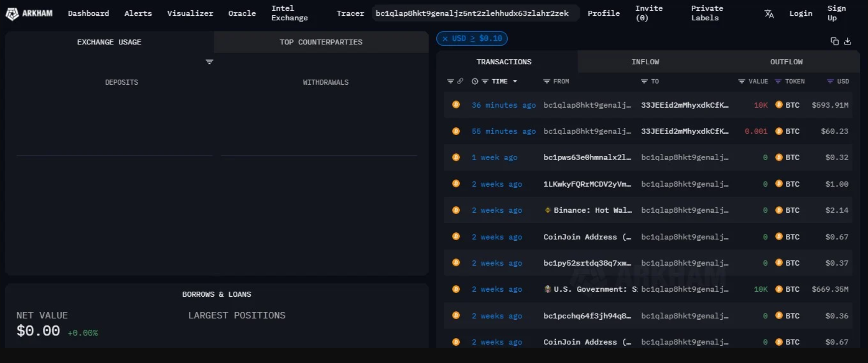This screenshot has height=363, width=868.
Task: Switch to the Exchange Usage tab
Action: pos(109,42)
